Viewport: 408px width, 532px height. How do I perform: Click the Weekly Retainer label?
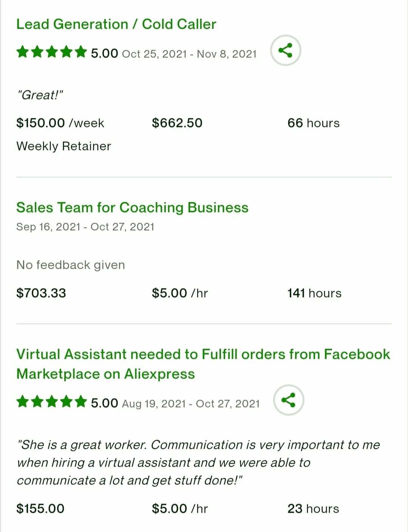pos(64,146)
